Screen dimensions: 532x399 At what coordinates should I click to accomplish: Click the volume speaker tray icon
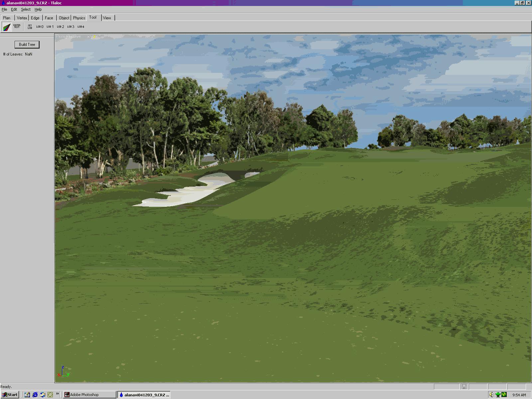pyautogui.click(x=491, y=395)
